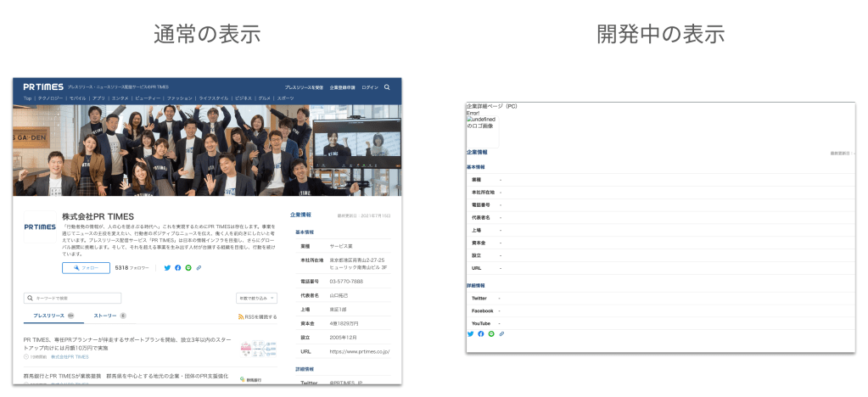Click the Facebook icon below the YouTube row
Image resolution: width=868 pixels, height=397 pixels.
[x=480, y=334]
